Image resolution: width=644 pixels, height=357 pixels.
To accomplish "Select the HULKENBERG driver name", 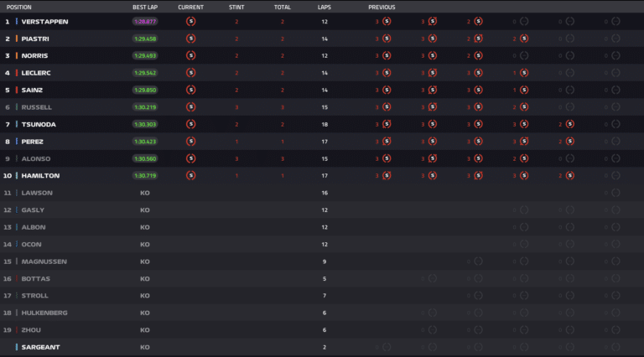I will coord(44,313).
